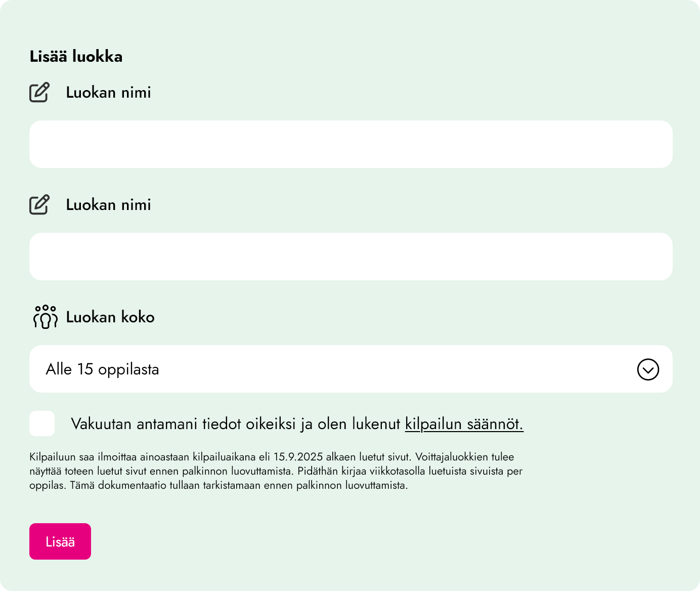Image resolution: width=700 pixels, height=591 pixels.
Task: Select the 'Alle 15 oppilasta' value text
Action: pyautogui.click(x=103, y=369)
